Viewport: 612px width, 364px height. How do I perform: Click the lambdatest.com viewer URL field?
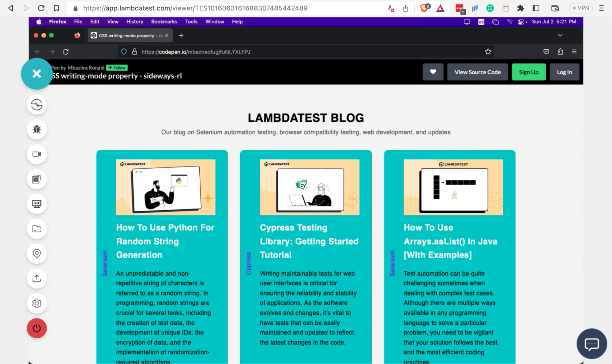pyautogui.click(x=195, y=8)
